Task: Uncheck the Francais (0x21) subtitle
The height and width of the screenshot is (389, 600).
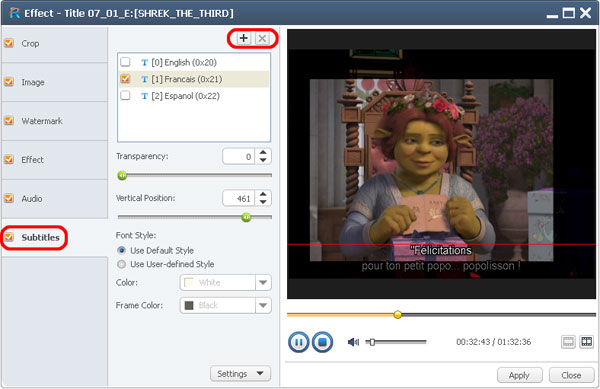Action: click(x=125, y=78)
